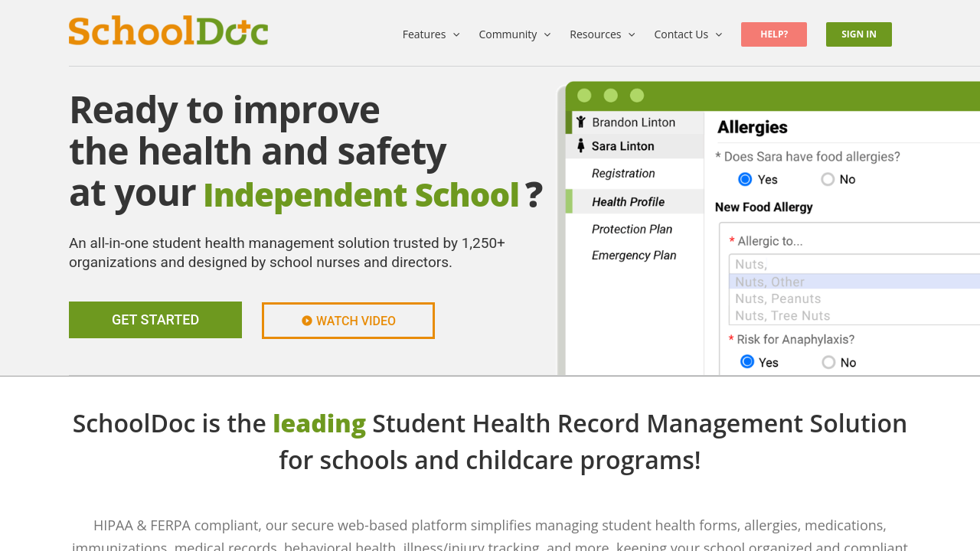Click the play icon in Watch Video

[x=307, y=321]
